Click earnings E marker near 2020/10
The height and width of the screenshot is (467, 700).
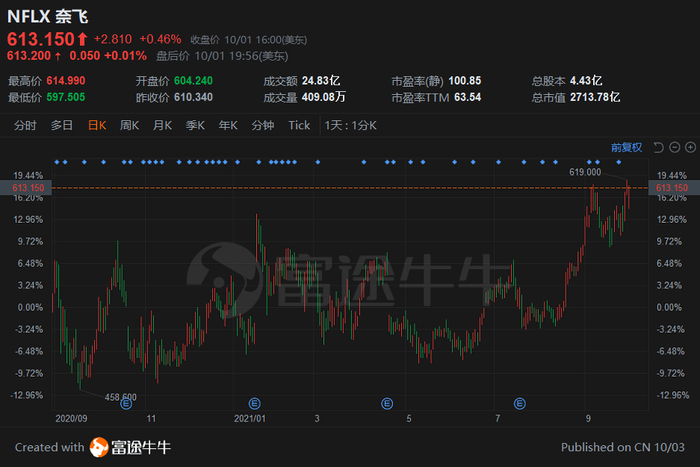coord(126,404)
